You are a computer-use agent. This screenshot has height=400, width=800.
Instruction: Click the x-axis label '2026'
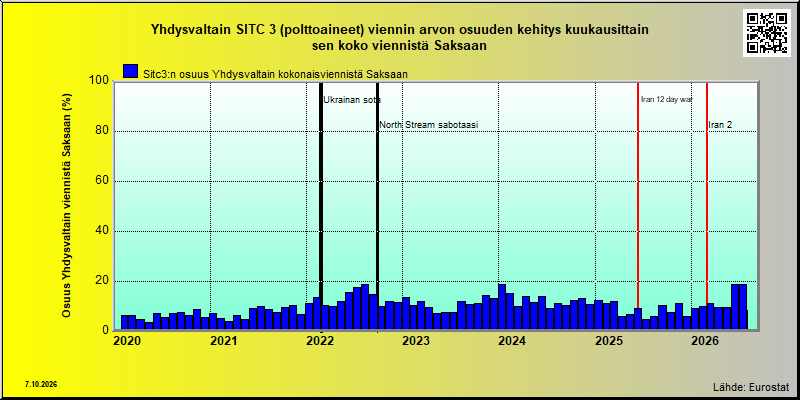click(705, 340)
